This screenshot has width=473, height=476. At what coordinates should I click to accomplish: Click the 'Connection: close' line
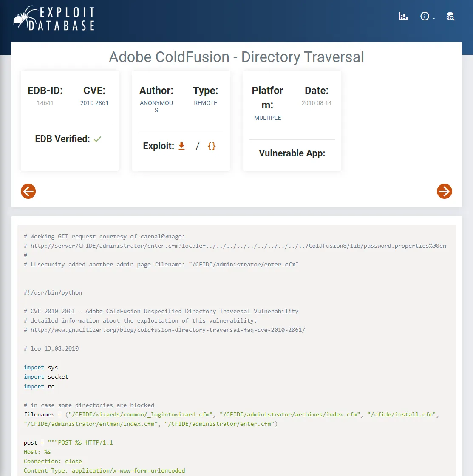53,461
